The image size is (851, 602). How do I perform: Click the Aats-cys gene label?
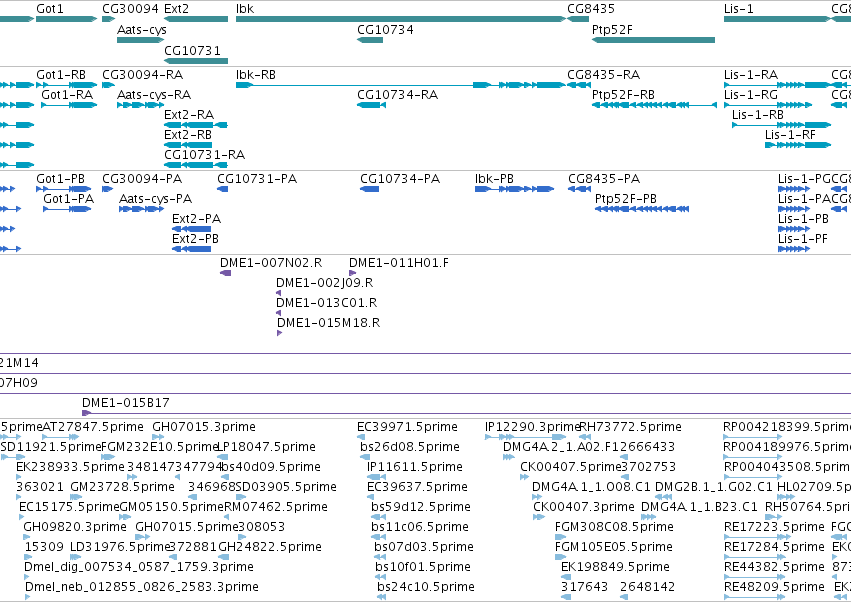click(x=142, y=30)
